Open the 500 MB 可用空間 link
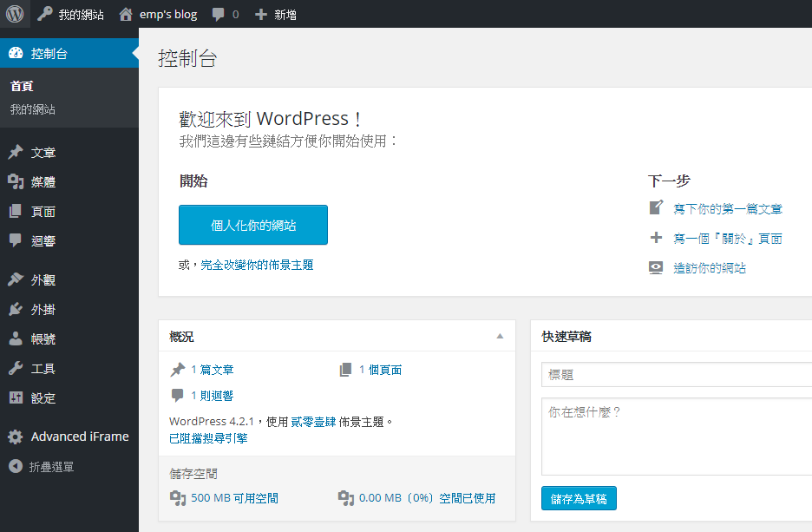The width and height of the screenshot is (812, 532). [234, 498]
